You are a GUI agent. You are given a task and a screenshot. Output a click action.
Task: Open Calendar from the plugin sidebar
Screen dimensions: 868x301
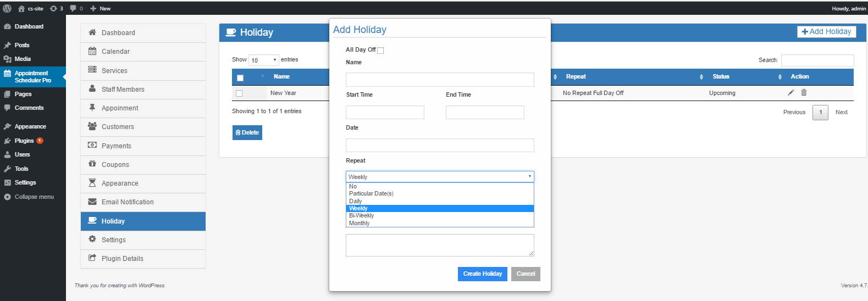(115, 52)
